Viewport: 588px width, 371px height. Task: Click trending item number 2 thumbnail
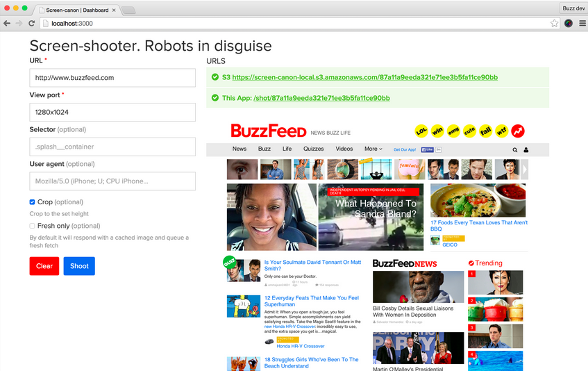tap(496, 309)
